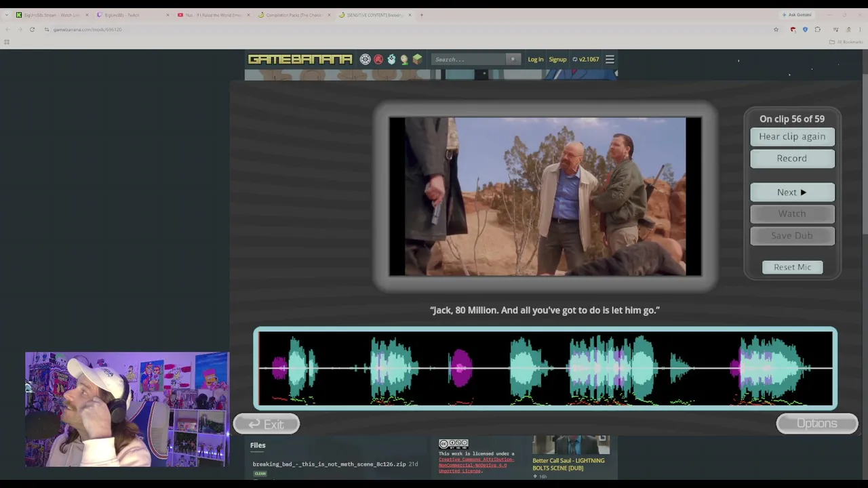Click the Better Call Saul mod thumbnail
Viewport: 868px width, 488px height.
[x=571, y=445]
